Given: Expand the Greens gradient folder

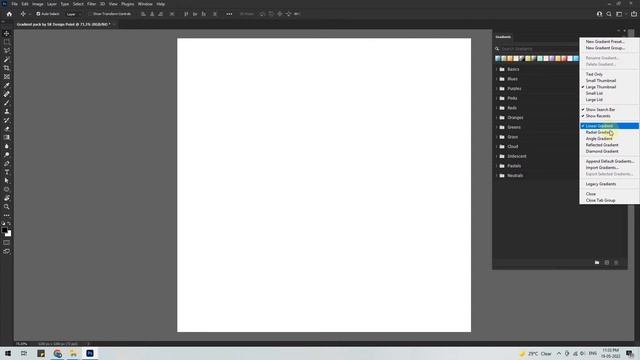Looking at the screenshot, I should 497,127.
